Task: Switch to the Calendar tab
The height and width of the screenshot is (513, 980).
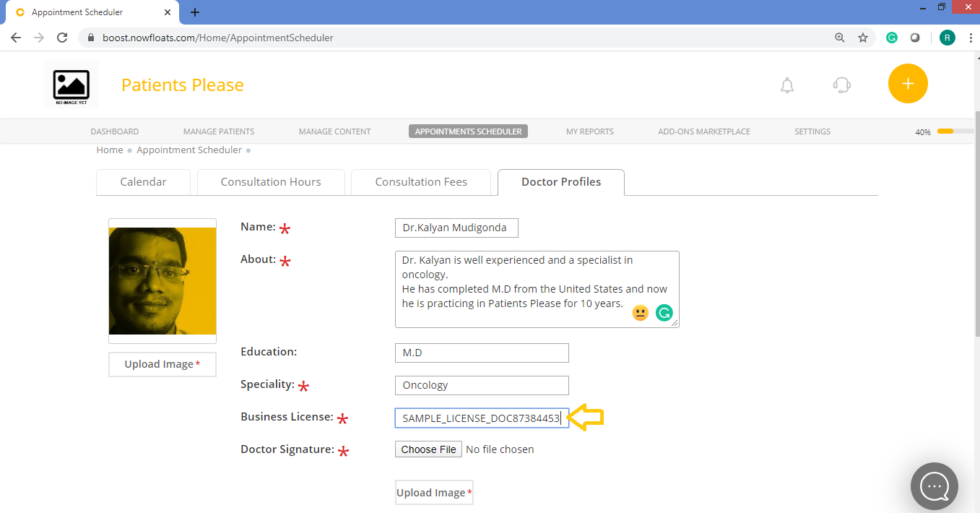Action: [x=143, y=181]
